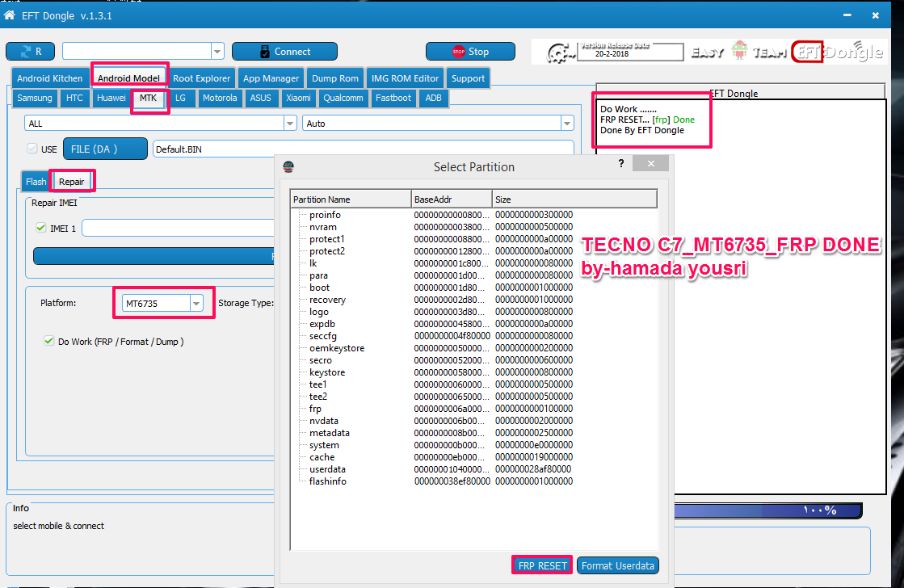Screen dimensions: 904x588
Task: Toggle the IMEI 1 checkbox
Action: [41, 228]
